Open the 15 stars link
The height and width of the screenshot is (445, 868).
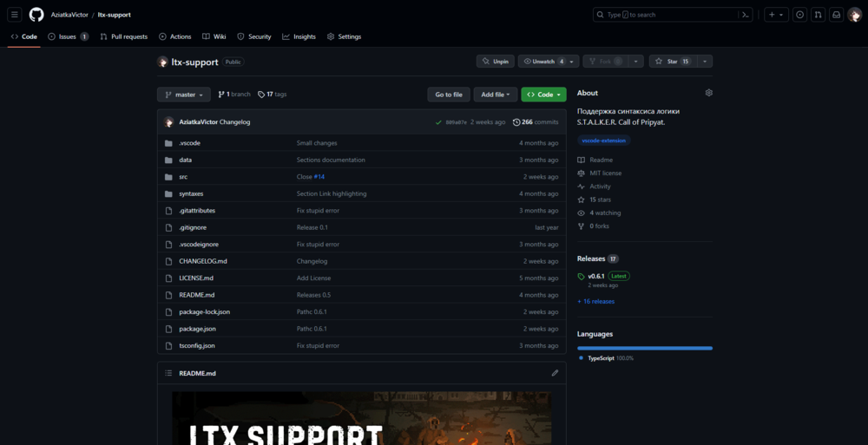coord(594,200)
